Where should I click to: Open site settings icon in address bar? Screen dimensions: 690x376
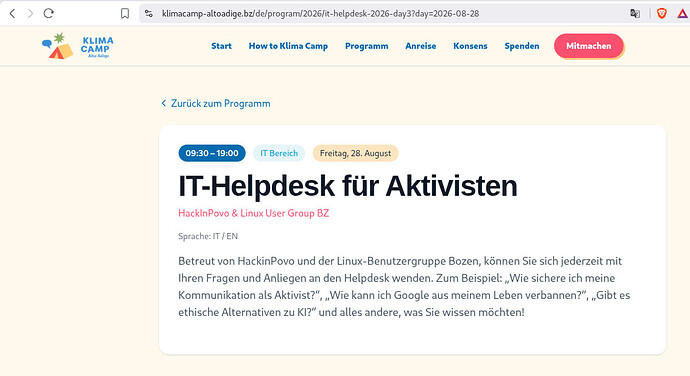149,14
